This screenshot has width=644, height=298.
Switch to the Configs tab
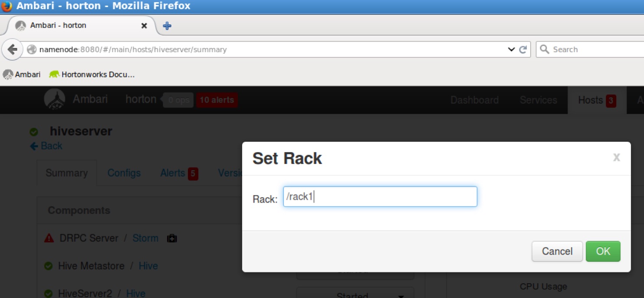(x=124, y=173)
